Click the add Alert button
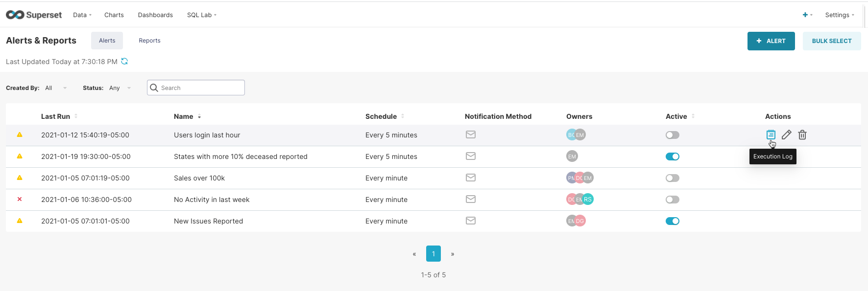The image size is (868, 291). [771, 41]
